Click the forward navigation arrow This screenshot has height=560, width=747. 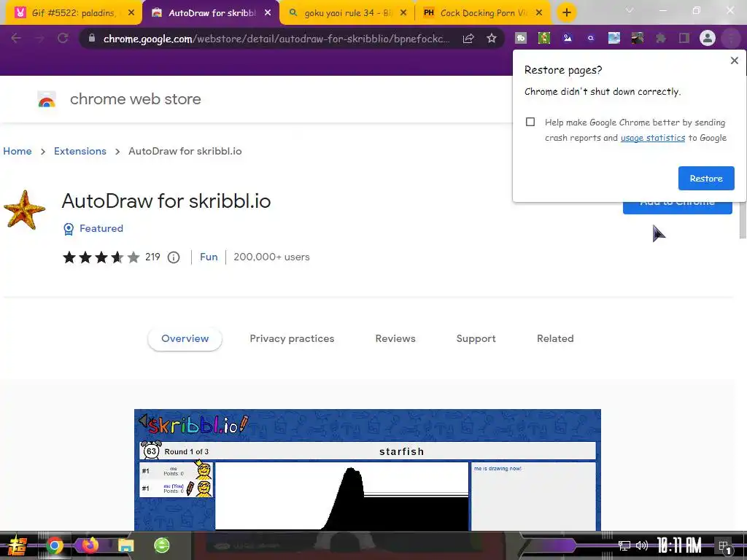coord(39,38)
